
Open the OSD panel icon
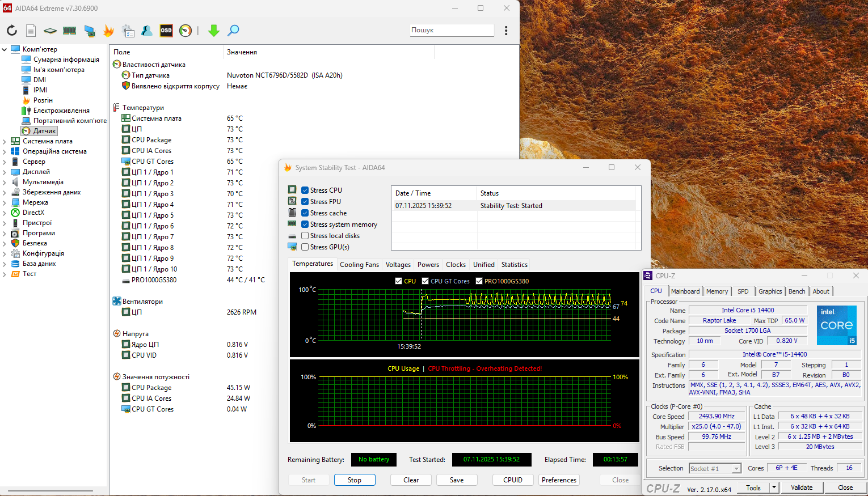166,31
